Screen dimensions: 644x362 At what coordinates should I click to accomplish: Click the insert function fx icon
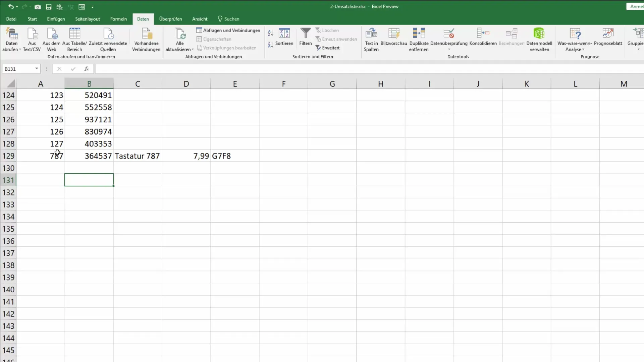point(87,69)
